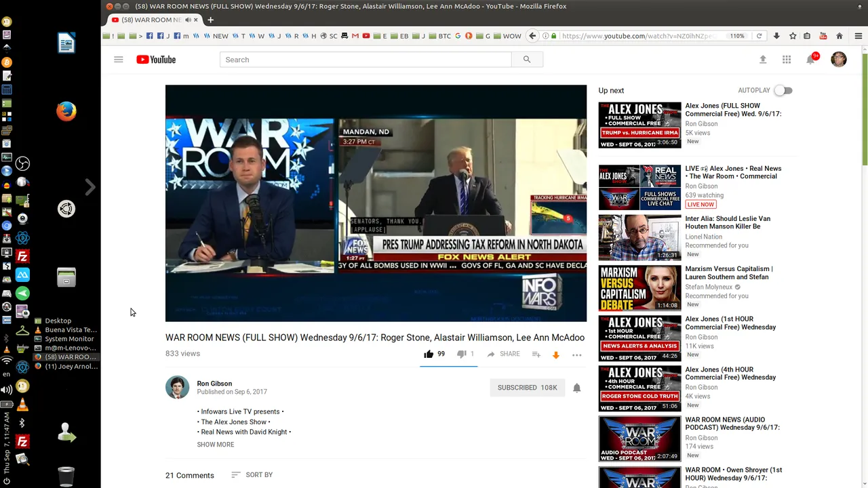Close the WAR ROOM browser tab
Image resolution: width=868 pixels, height=488 pixels.
tap(196, 20)
